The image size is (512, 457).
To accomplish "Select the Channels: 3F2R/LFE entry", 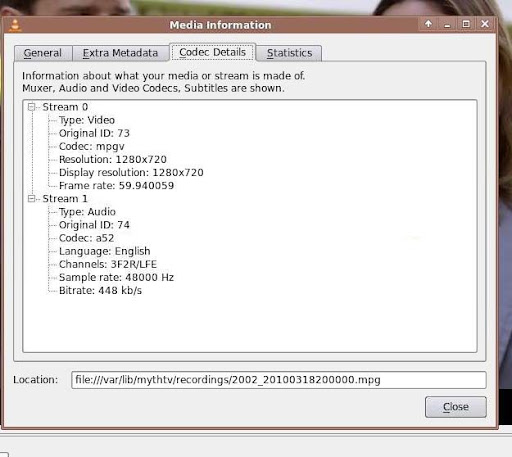I will tap(108, 264).
